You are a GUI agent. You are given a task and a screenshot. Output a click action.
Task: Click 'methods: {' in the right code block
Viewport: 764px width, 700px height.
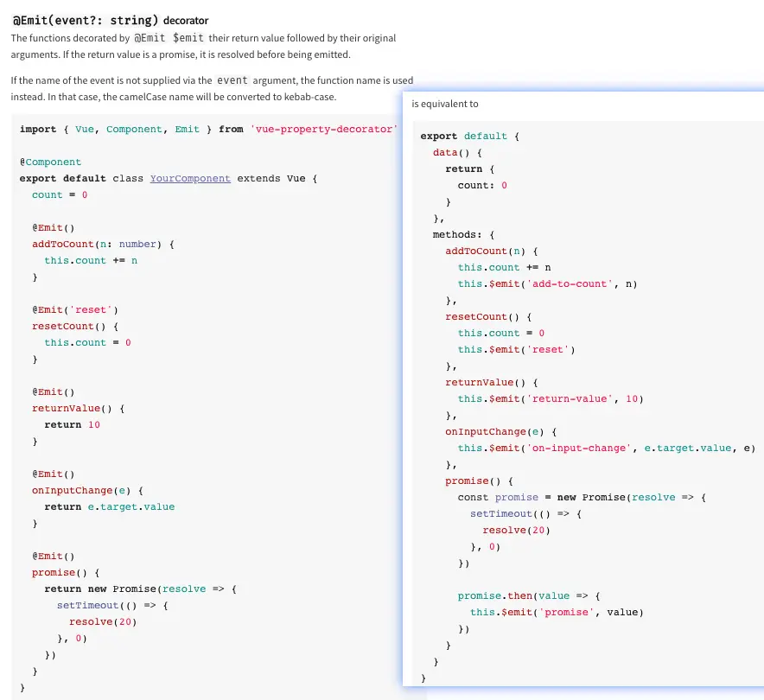tap(463, 234)
